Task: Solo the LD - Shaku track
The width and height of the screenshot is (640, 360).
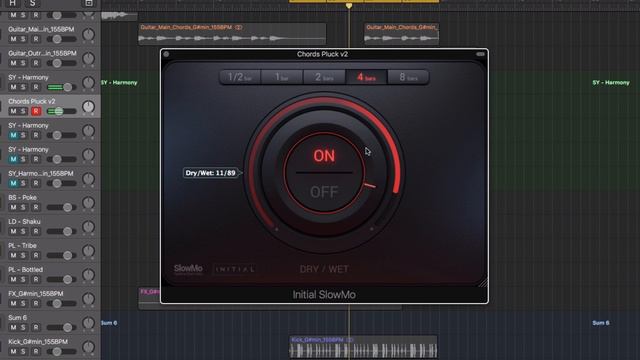Action: 23,231
